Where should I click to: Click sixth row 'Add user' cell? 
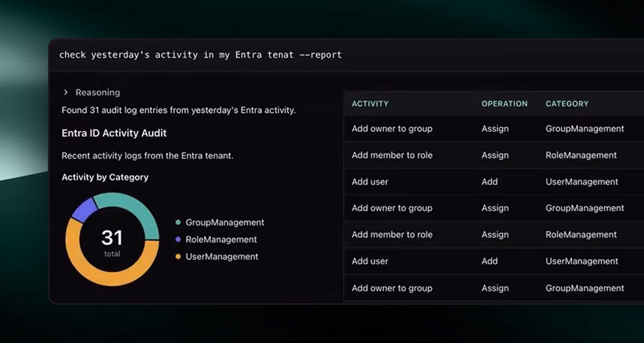click(x=370, y=261)
